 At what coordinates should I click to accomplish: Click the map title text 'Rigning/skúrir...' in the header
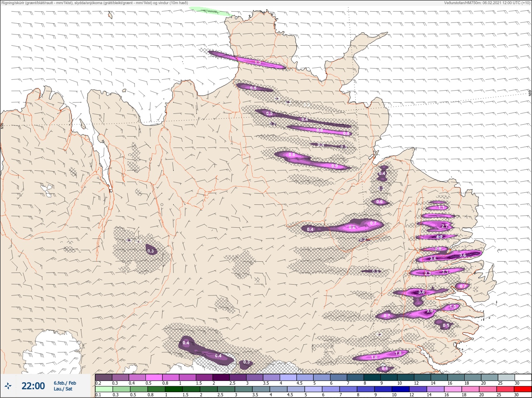coord(95,2)
